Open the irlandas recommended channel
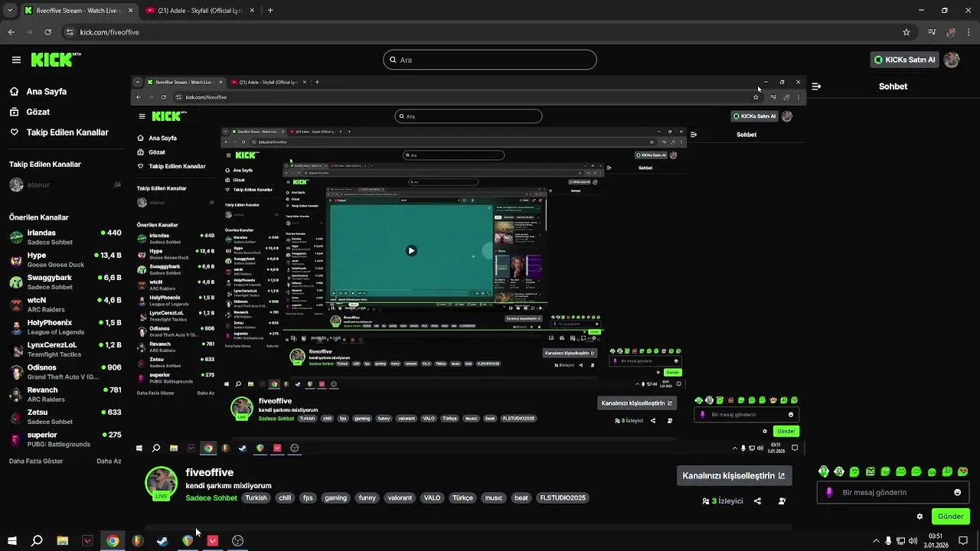The image size is (980, 551). click(x=65, y=237)
